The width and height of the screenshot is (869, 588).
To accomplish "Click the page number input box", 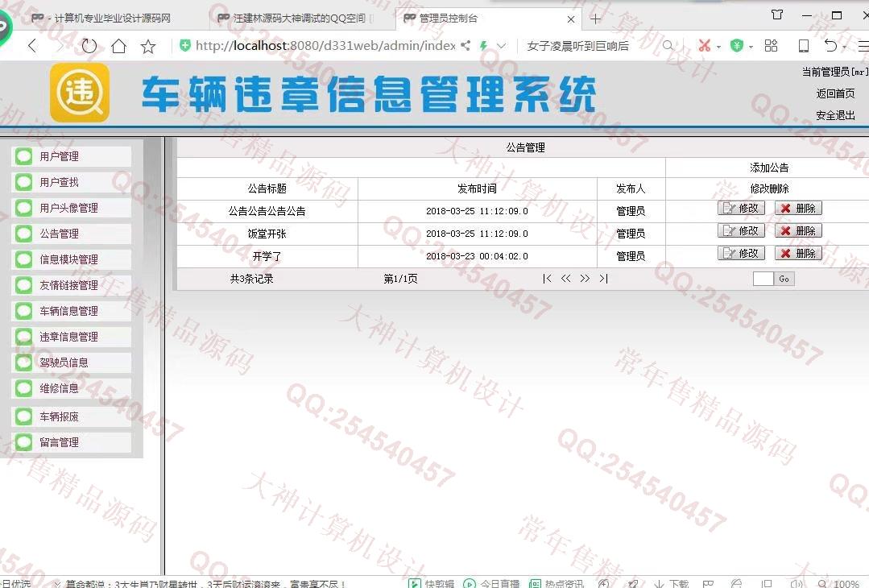I will tap(763, 279).
